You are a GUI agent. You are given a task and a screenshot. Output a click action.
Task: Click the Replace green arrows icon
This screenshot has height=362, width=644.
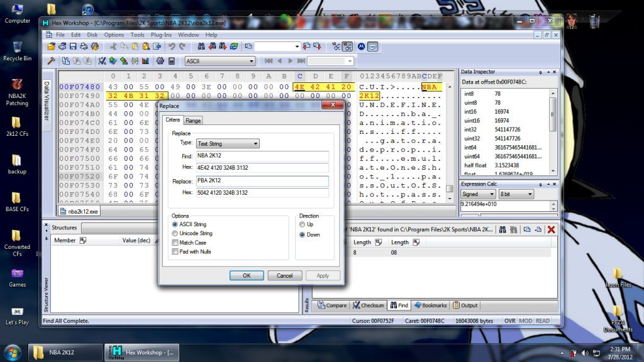(x=234, y=47)
